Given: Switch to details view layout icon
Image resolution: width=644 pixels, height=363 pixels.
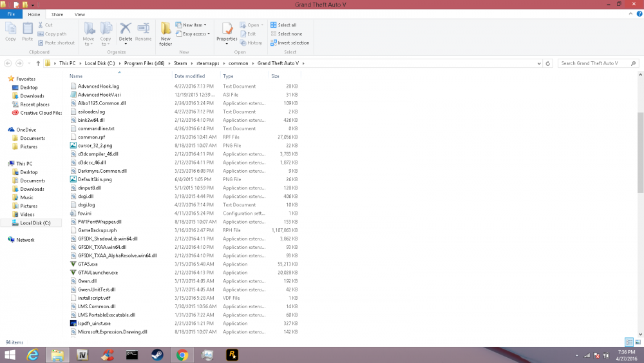Looking at the screenshot, I should [629, 342].
